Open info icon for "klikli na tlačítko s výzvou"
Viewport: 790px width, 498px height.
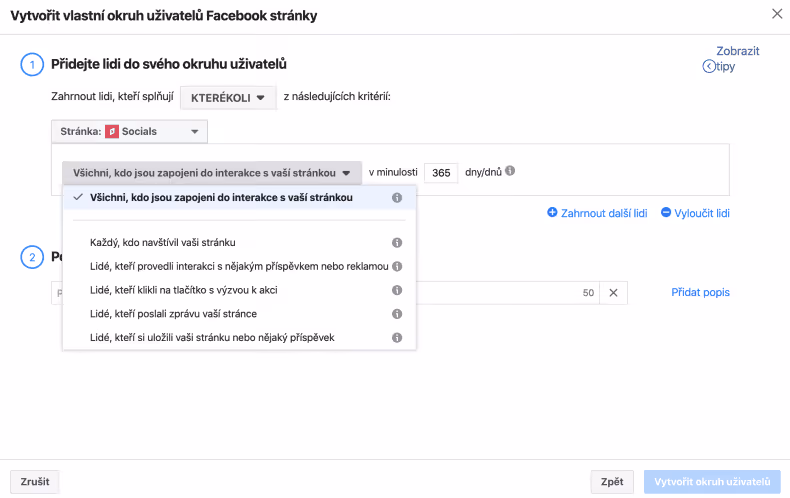(x=397, y=290)
